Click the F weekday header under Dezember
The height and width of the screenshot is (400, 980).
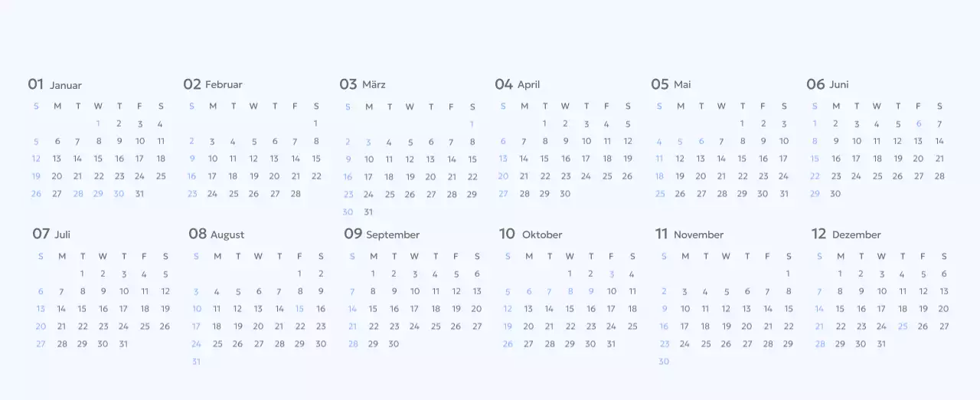[923, 256]
